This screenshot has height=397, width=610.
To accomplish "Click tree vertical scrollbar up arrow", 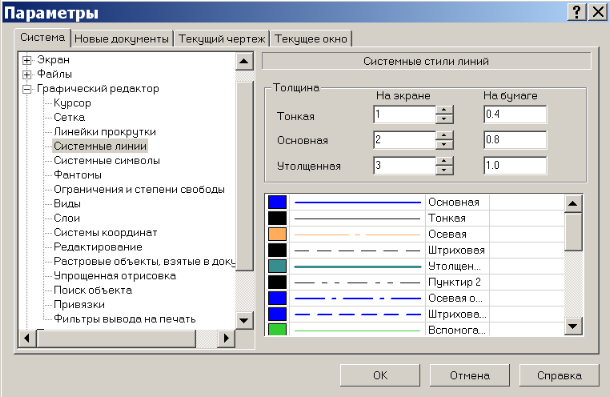I will [x=244, y=61].
